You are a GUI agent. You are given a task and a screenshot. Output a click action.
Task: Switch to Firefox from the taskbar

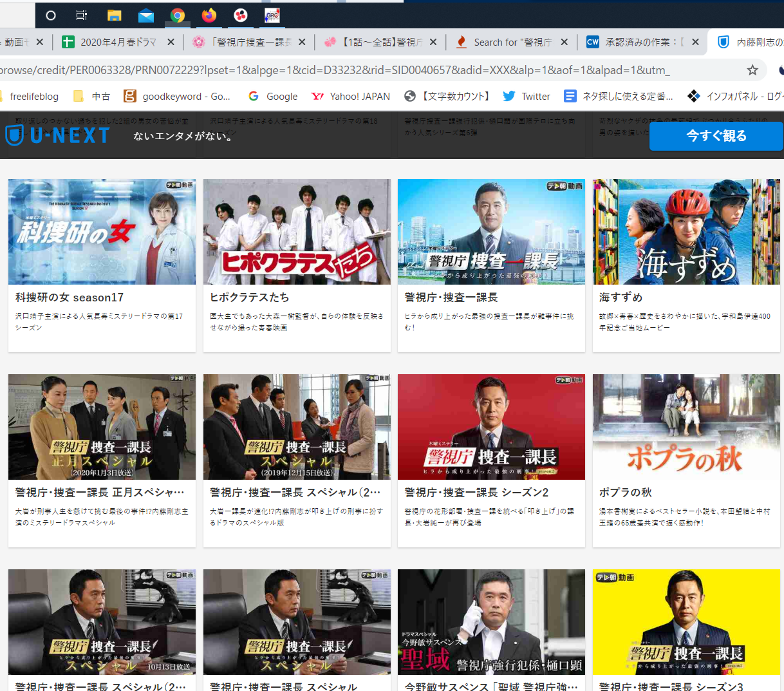click(x=209, y=15)
